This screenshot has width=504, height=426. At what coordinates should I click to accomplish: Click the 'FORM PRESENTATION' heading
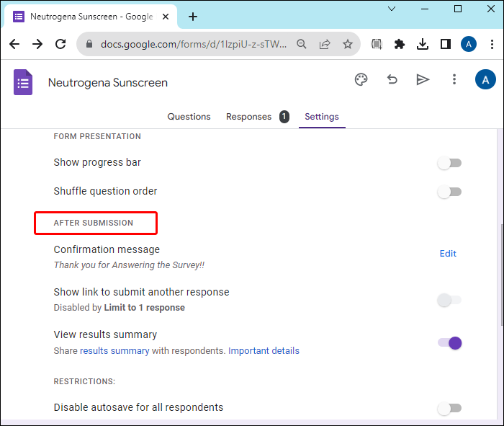coord(97,136)
